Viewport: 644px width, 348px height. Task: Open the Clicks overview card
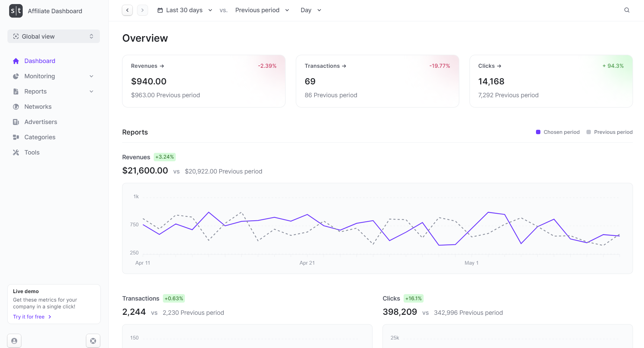pos(551,81)
